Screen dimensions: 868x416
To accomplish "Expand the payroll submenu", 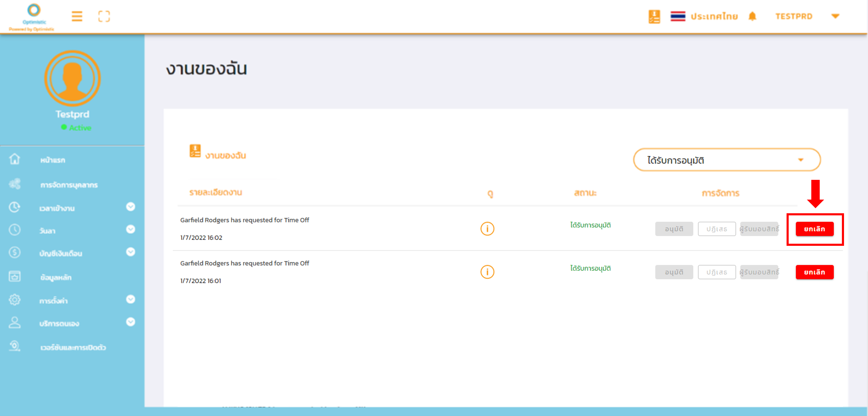I will [130, 252].
